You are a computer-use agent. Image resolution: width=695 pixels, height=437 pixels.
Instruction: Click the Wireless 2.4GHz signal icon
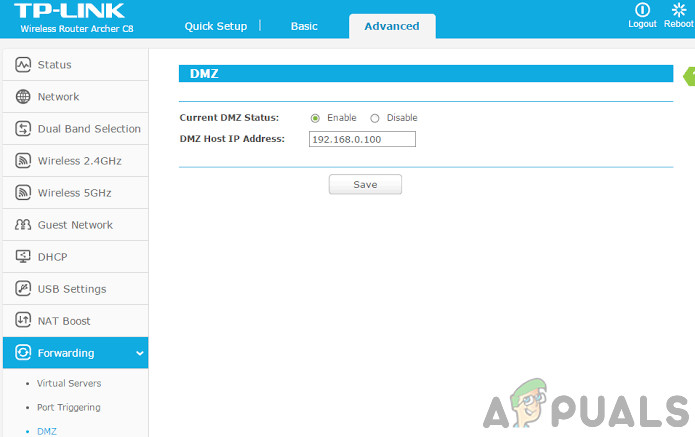point(23,160)
